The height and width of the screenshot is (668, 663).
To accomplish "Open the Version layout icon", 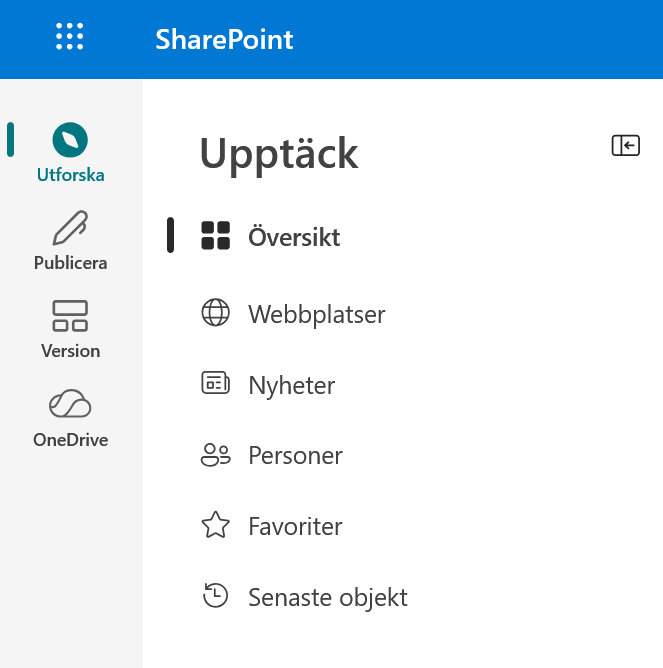I will [x=70, y=316].
